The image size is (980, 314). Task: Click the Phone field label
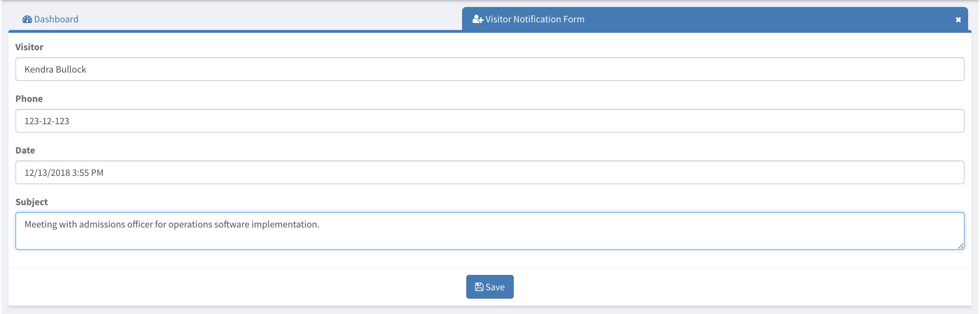[29, 99]
